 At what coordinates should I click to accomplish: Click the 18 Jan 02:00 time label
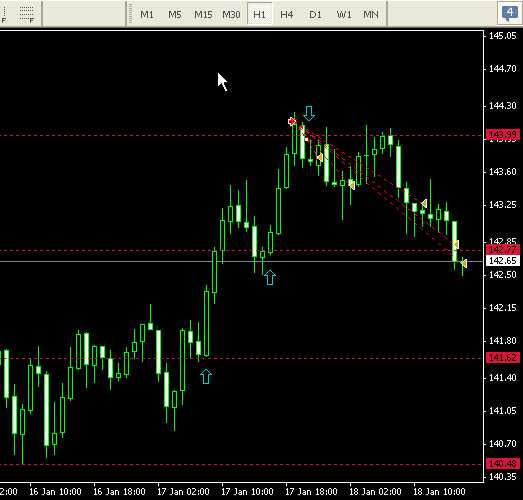(x=376, y=492)
